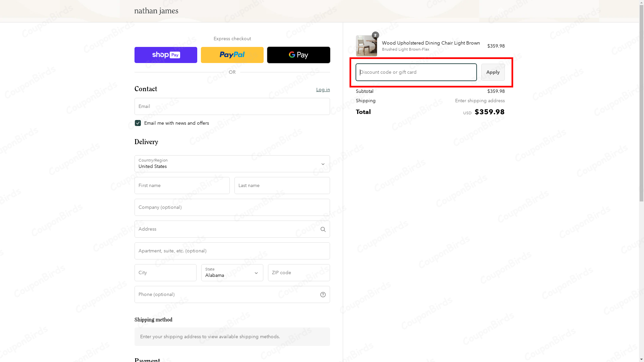Click into the Email input field
The image size is (644, 362).
(232, 107)
